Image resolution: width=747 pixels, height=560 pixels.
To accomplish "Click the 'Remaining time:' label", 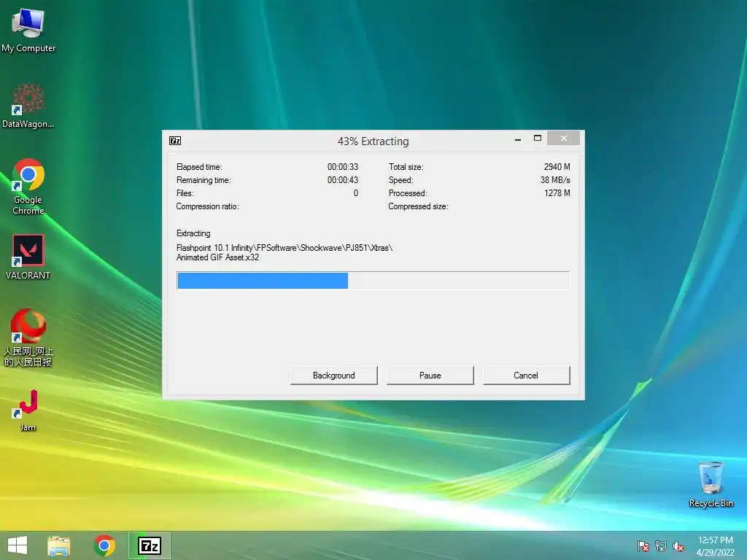I will point(204,180).
